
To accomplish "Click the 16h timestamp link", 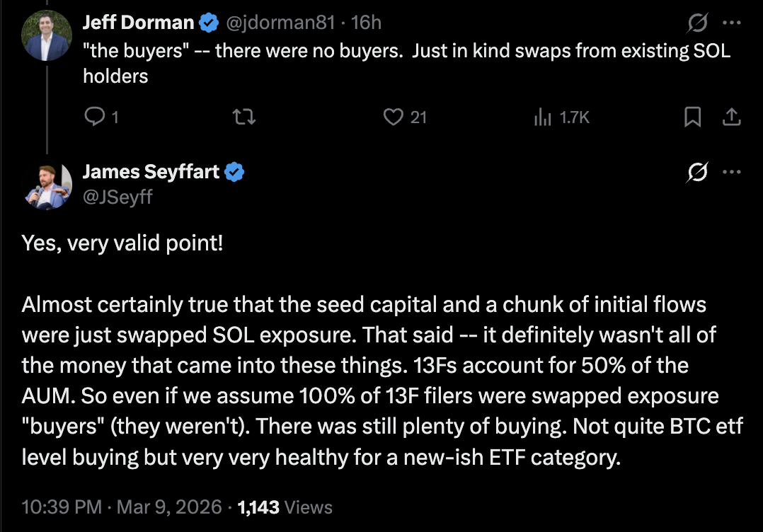I will pos(366,22).
